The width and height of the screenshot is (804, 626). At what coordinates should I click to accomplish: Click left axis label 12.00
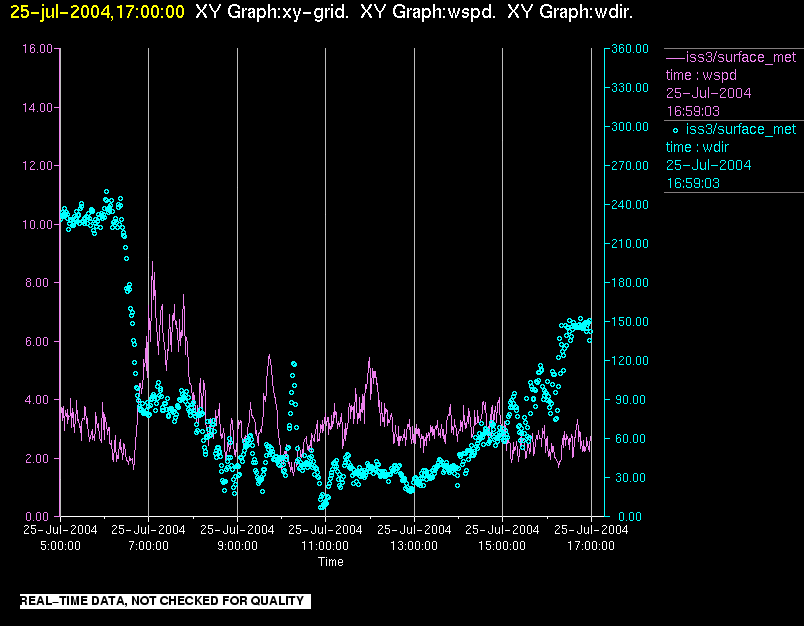pos(37,166)
